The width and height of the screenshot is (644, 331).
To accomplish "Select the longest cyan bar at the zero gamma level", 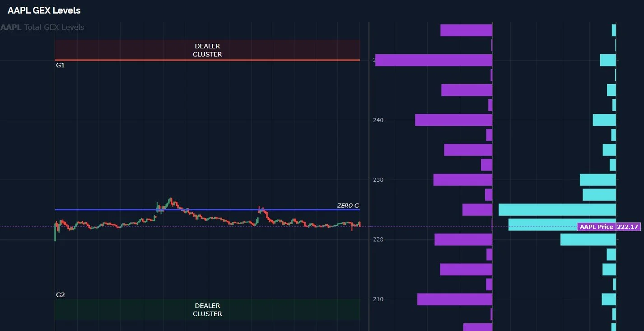I will pos(557,210).
